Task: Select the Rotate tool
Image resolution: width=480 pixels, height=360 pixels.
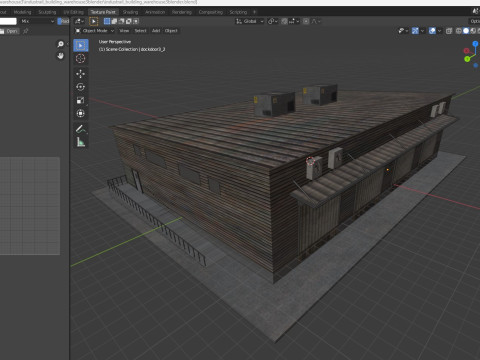Action: click(81, 87)
